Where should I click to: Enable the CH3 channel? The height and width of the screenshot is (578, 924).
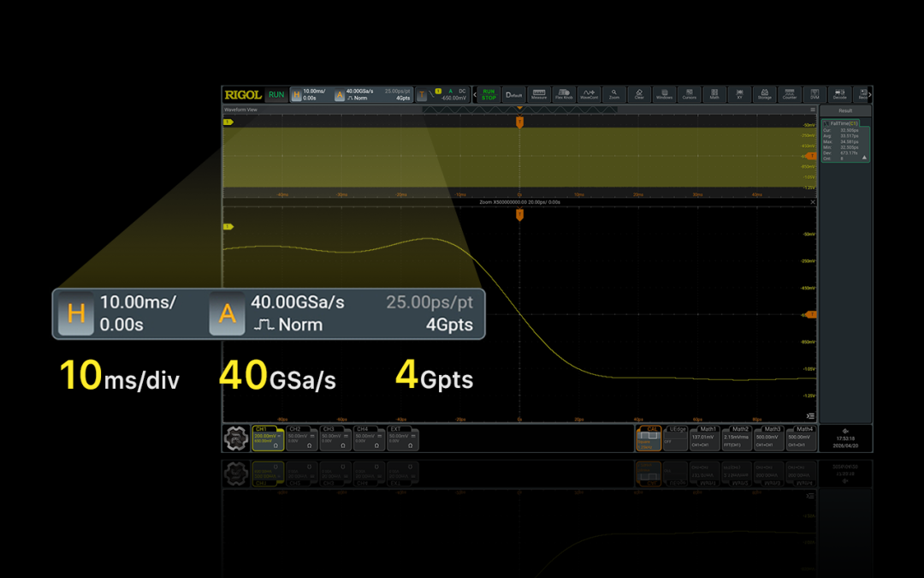332,438
